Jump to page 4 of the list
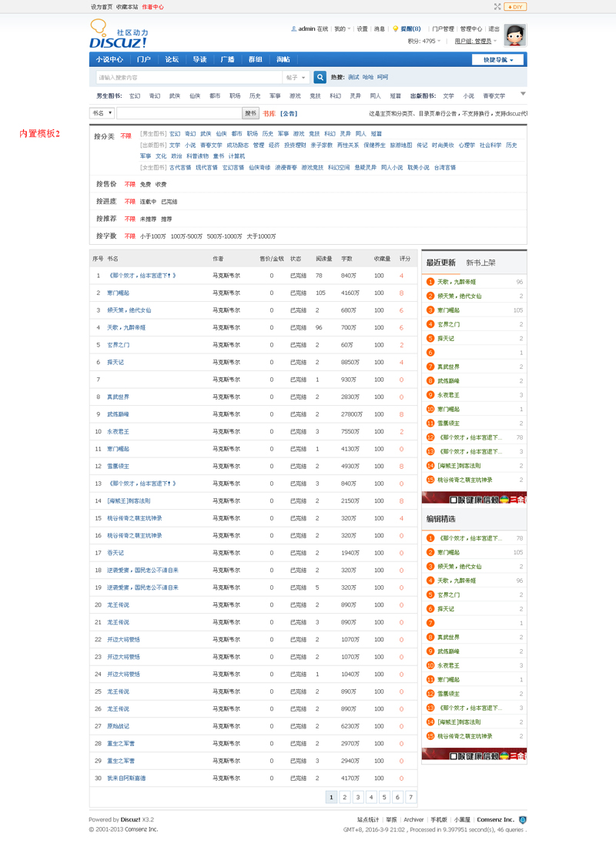 (x=371, y=797)
